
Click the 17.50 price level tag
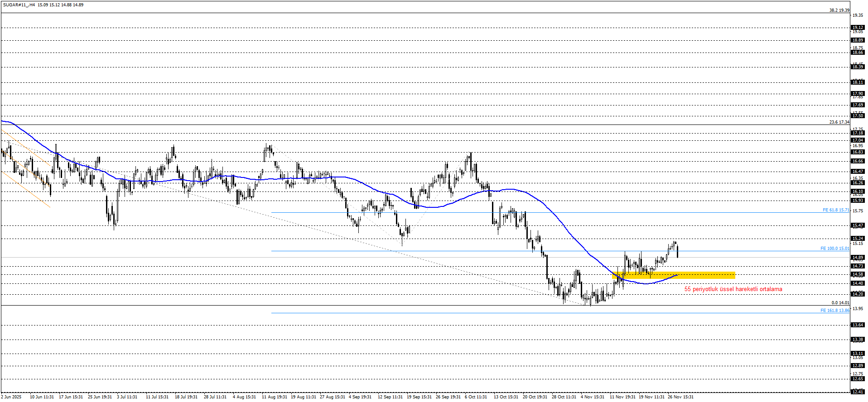point(858,116)
